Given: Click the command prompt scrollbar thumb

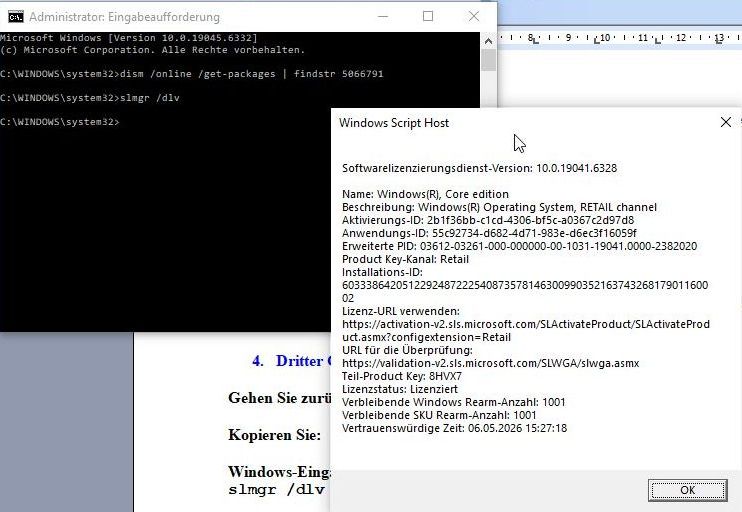Looking at the screenshot, I should coord(488,60).
